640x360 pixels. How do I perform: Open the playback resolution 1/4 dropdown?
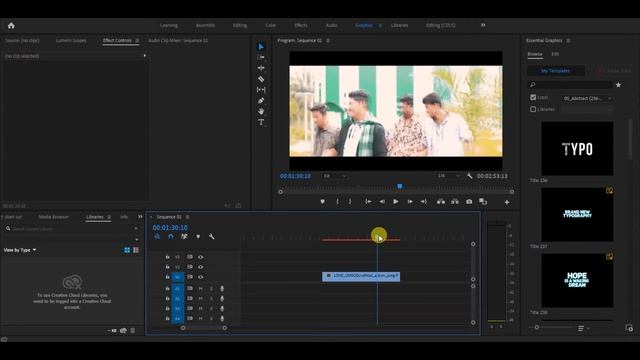tap(448, 176)
